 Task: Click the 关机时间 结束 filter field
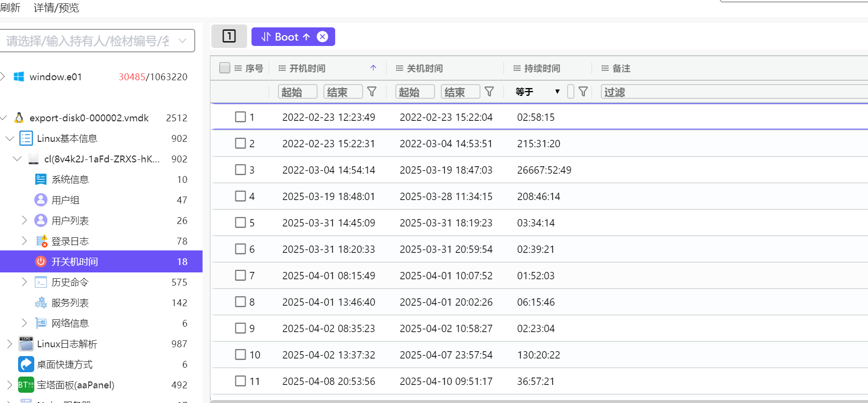pos(460,92)
